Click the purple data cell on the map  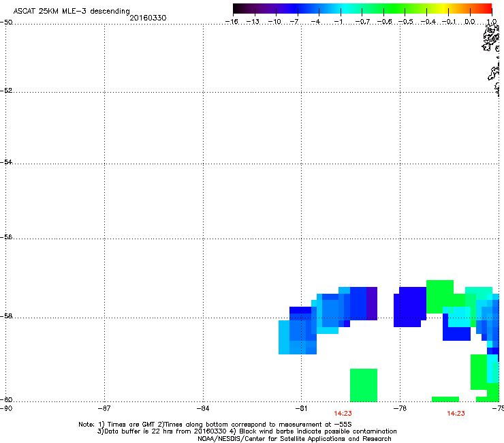372,303
